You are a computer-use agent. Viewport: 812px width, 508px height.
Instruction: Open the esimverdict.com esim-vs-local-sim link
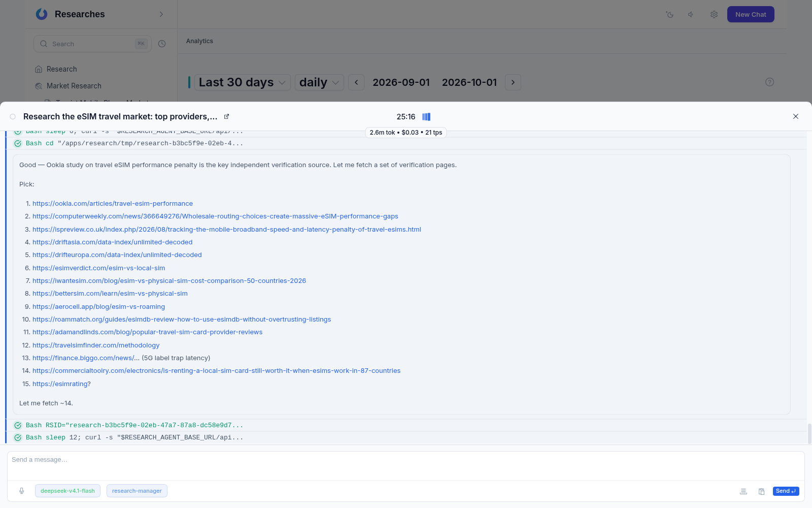(x=99, y=268)
